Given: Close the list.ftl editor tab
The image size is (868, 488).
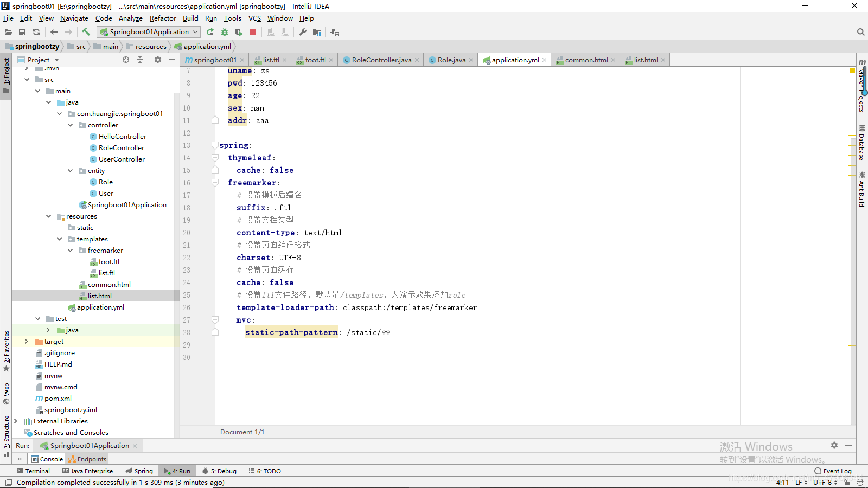Looking at the screenshot, I should (x=284, y=60).
